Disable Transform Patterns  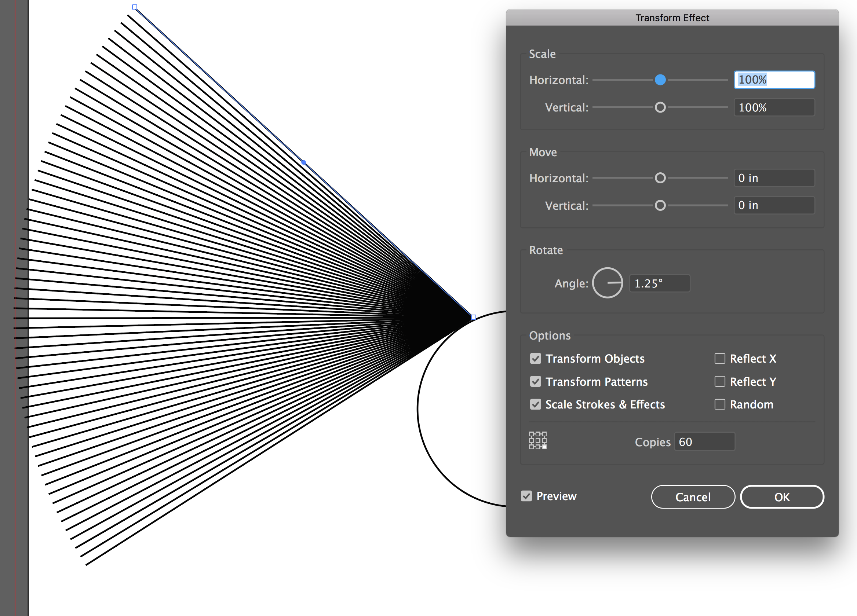point(535,381)
